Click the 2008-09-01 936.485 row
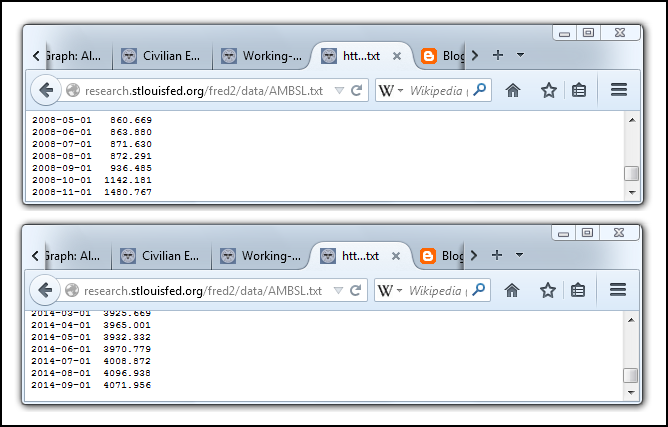The height and width of the screenshot is (427, 668). 92,168
